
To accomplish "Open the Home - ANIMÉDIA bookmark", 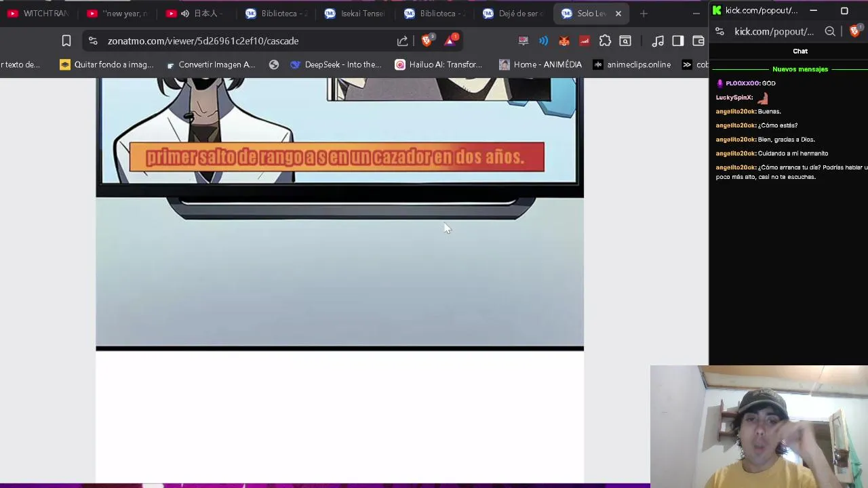I will pos(540,64).
